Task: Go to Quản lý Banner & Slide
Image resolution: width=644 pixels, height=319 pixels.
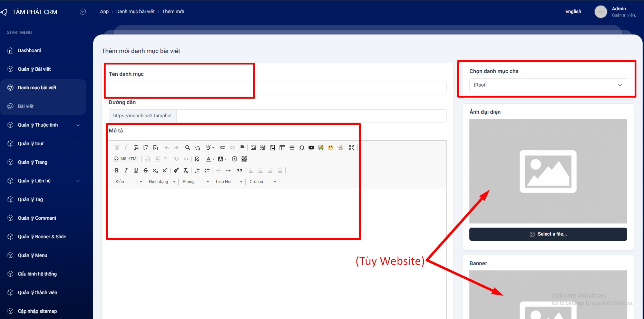Action: pos(42,237)
